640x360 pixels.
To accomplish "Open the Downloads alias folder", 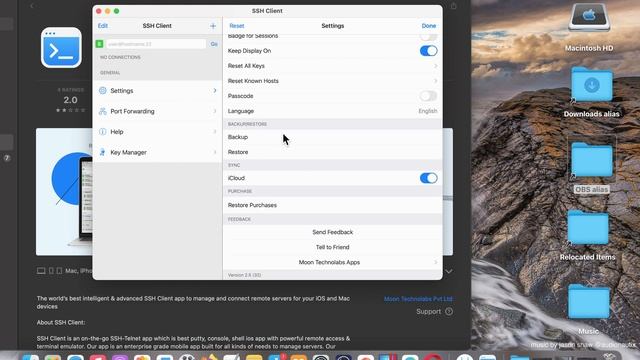I will [592, 84].
